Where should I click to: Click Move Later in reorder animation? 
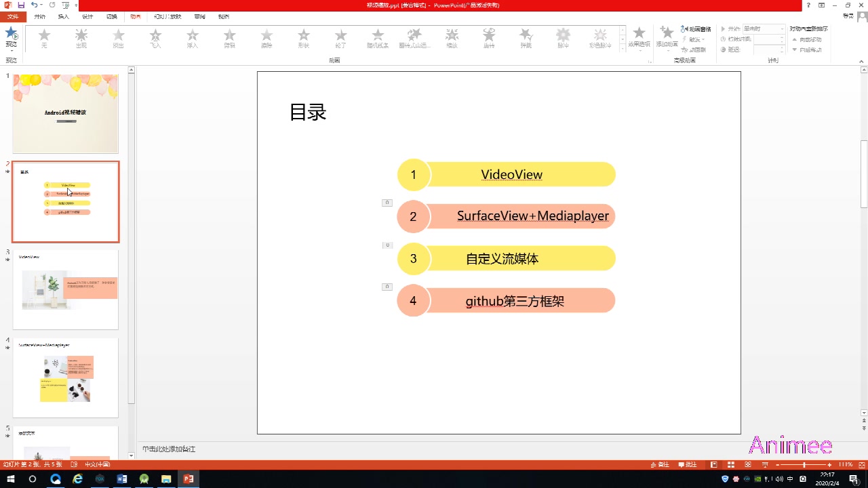[x=807, y=49]
